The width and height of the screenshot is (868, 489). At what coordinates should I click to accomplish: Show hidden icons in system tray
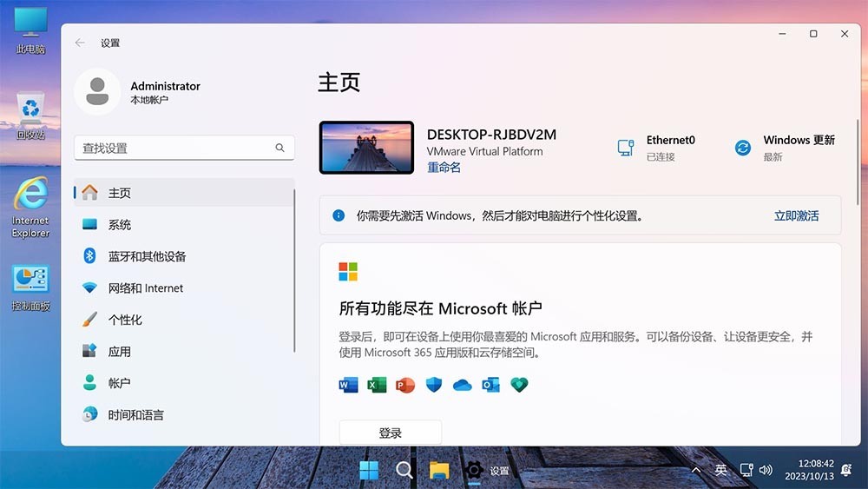click(x=696, y=470)
